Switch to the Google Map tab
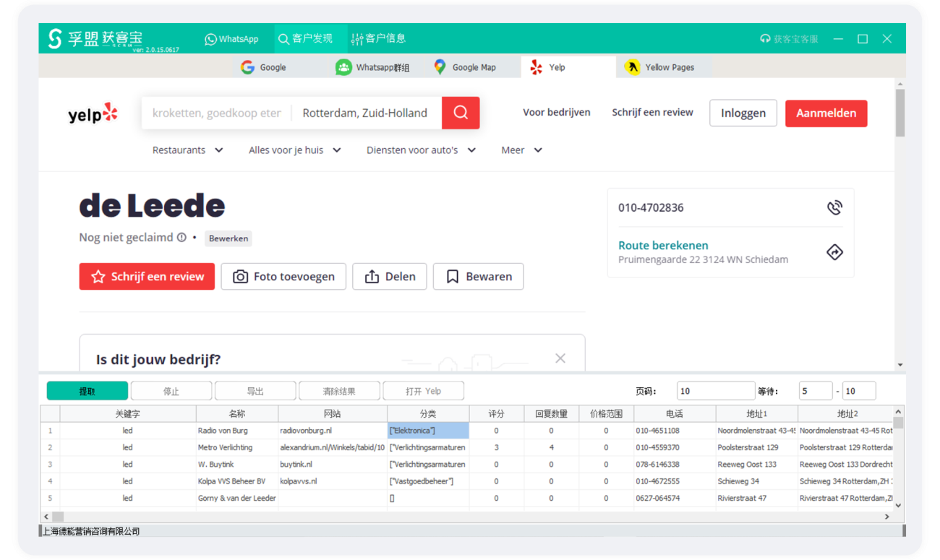This screenshot has width=940, height=560. pos(465,67)
